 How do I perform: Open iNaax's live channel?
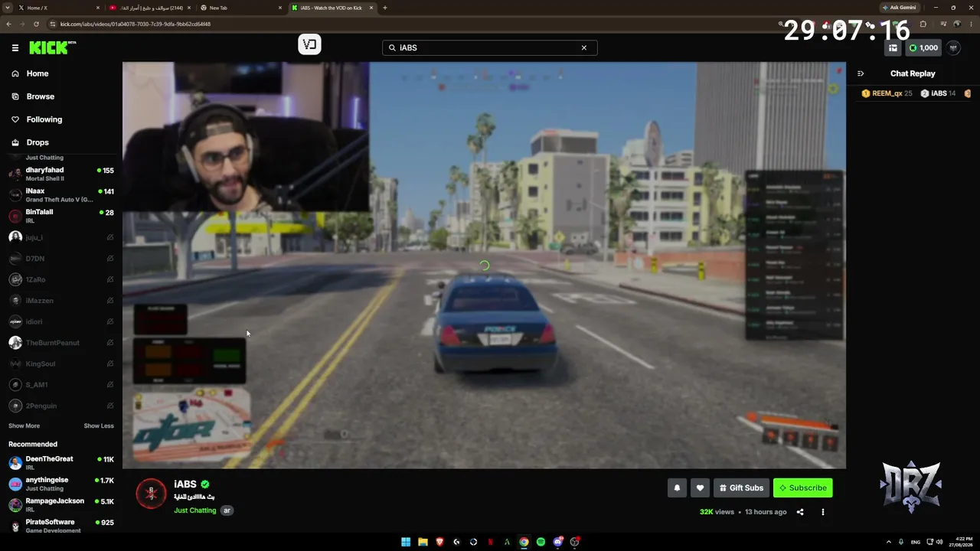pyautogui.click(x=60, y=194)
